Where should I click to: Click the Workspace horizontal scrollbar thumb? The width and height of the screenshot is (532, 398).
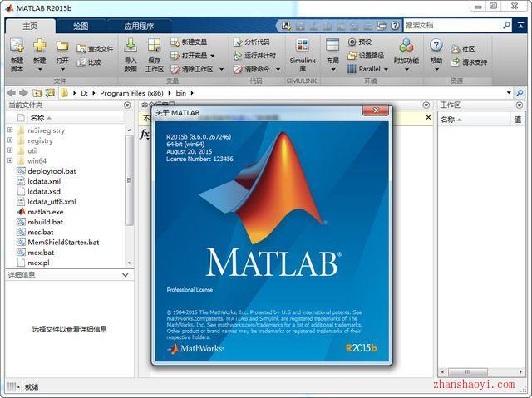(467, 372)
